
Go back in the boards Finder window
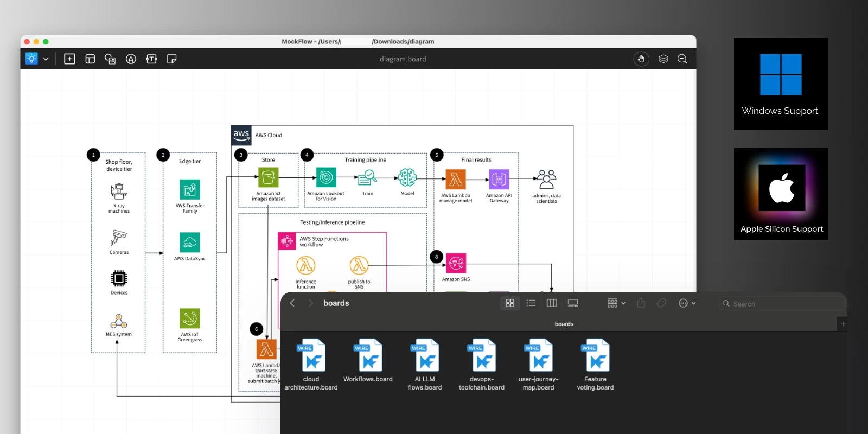point(292,303)
